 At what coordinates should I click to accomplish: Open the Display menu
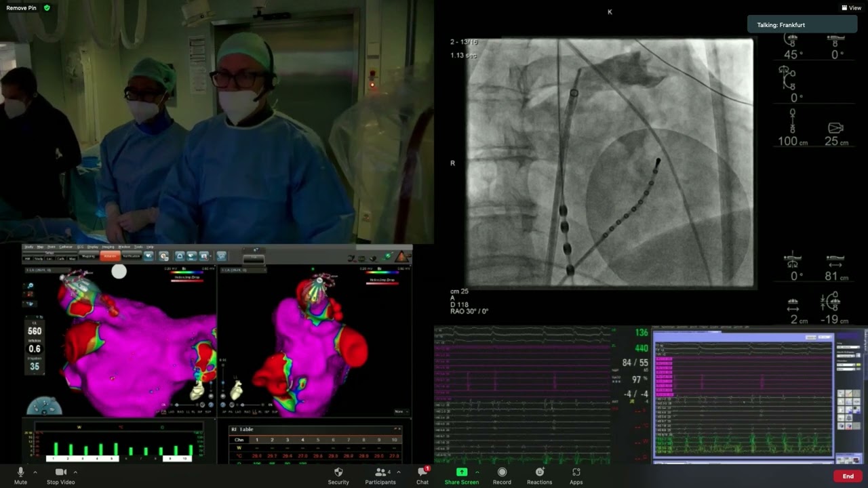[x=93, y=247]
